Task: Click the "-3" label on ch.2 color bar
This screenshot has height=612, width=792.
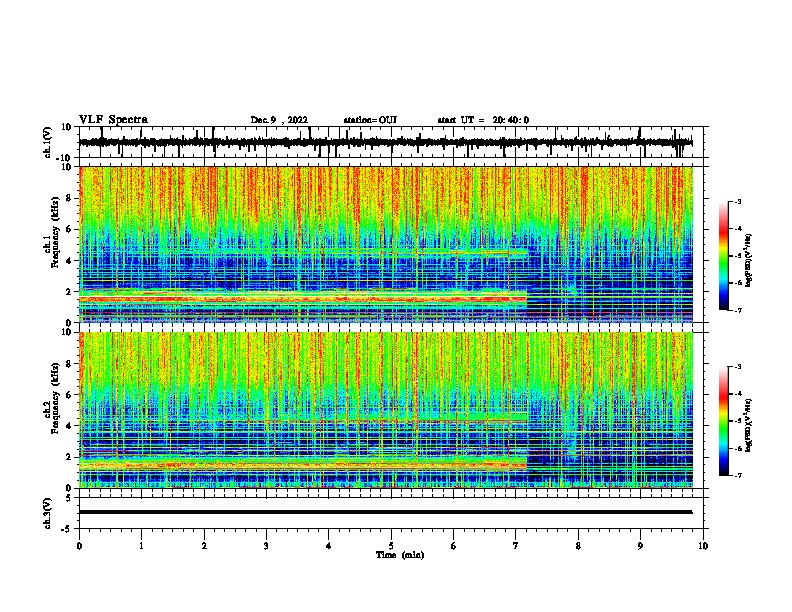Action: point(738,367)
